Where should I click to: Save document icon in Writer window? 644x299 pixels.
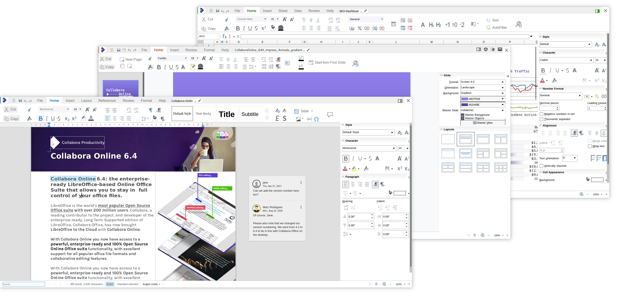[20, 101]
